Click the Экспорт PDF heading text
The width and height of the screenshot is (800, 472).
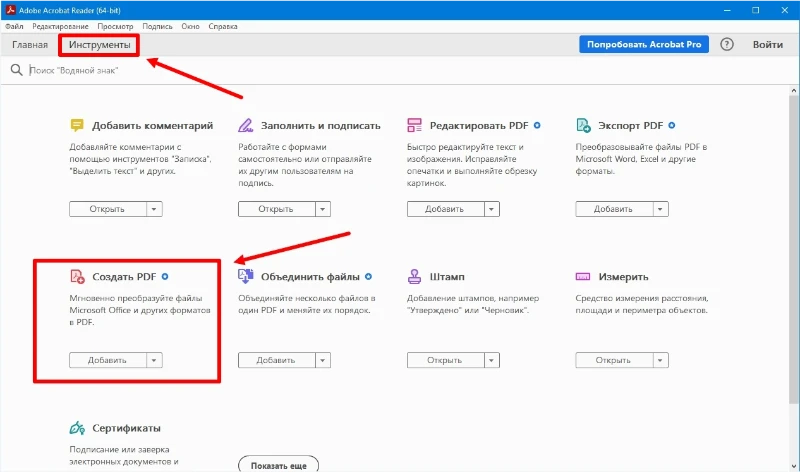coord(631,126)
